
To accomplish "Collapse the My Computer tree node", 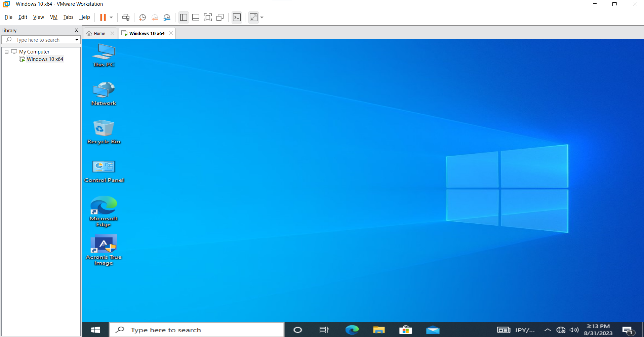I will (x=6, y=52).
